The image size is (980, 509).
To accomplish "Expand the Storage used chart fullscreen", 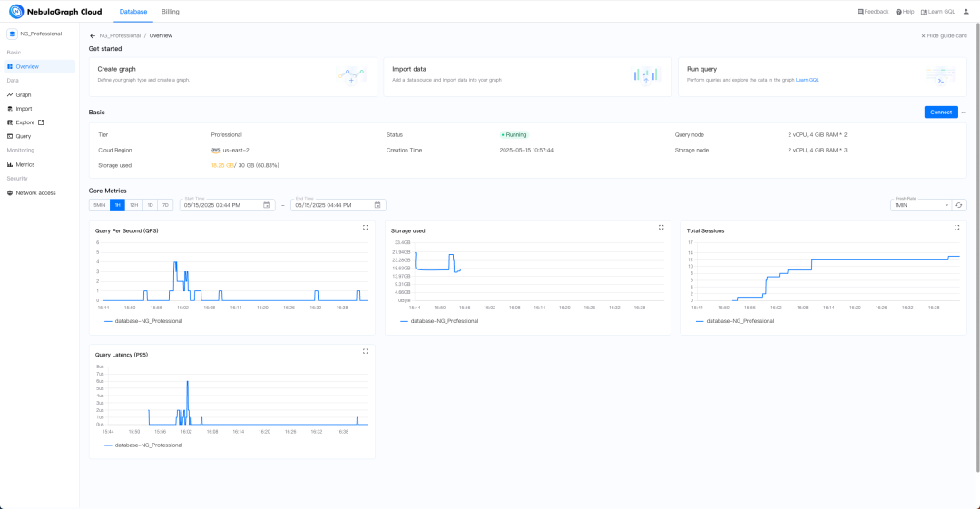I will [661, 228].
